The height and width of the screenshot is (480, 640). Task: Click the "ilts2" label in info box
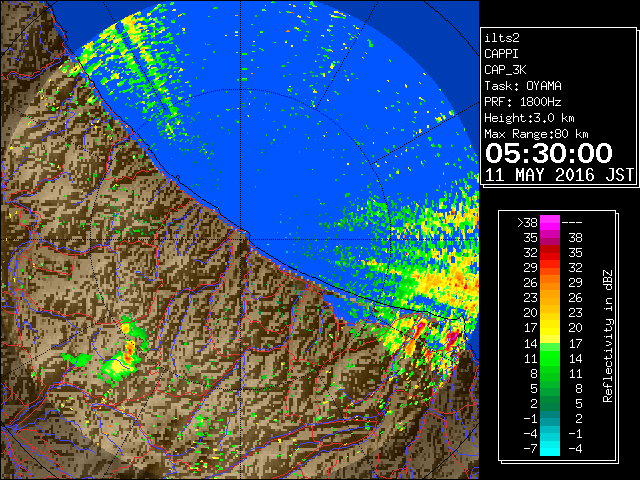502,38
